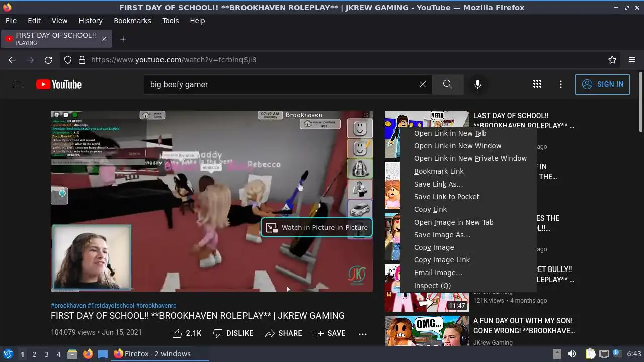This screenshot has width=644, height=362.
Task: Open the YouTube apps grid
Action: [x=537, y=84]
